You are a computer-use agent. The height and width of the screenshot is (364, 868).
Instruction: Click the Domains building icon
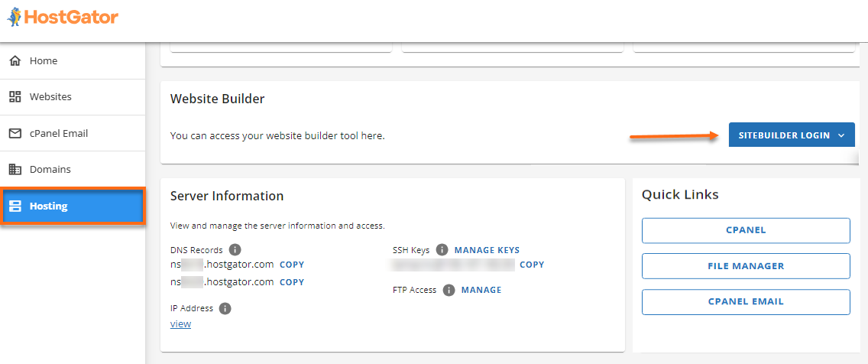click(x=15, y=169)
